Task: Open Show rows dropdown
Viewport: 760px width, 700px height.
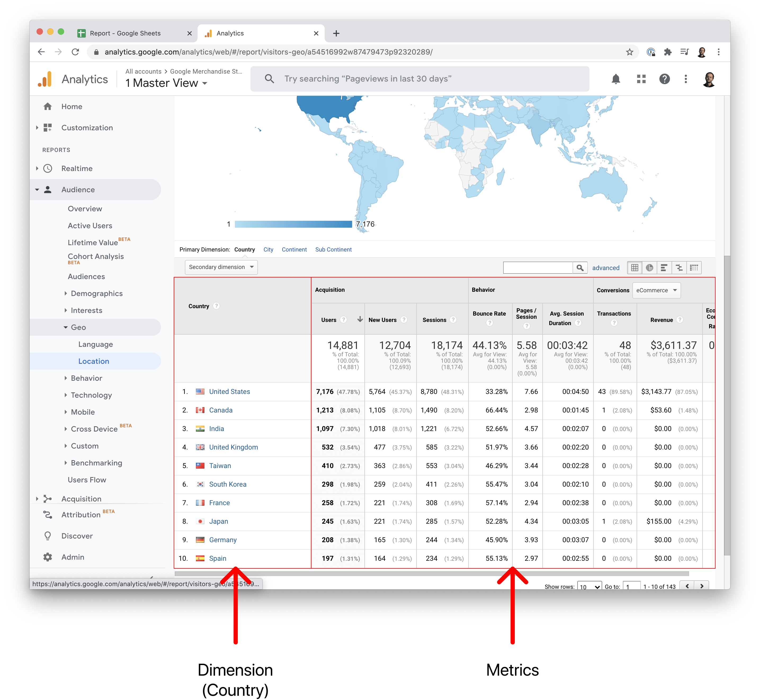Action: point(589,586)
